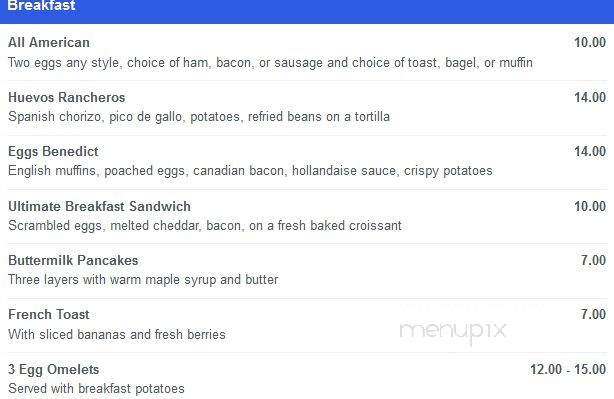Viewport: 614px width, 399px height.
Task: Click the Served with breakfast potatoes text
Action: pos(96,388)
